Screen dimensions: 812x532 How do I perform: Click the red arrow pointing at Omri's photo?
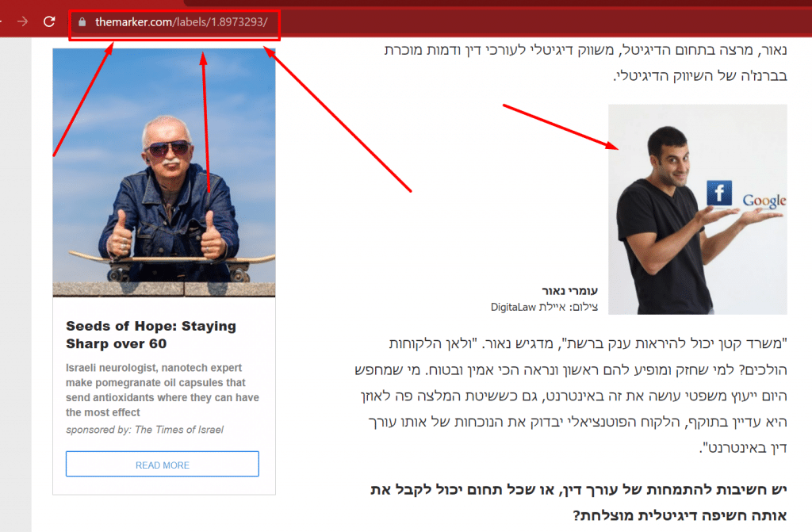pyautogui.click(x=561, y=127)
